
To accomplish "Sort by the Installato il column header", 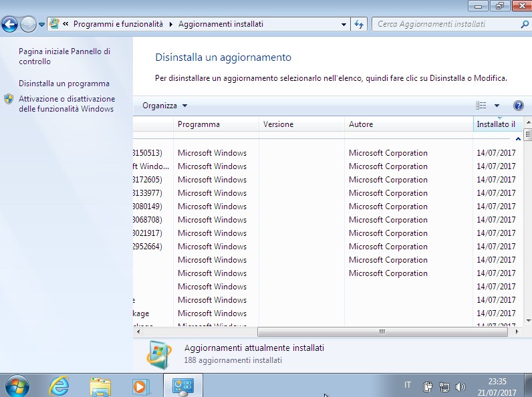I will (498, 124).
